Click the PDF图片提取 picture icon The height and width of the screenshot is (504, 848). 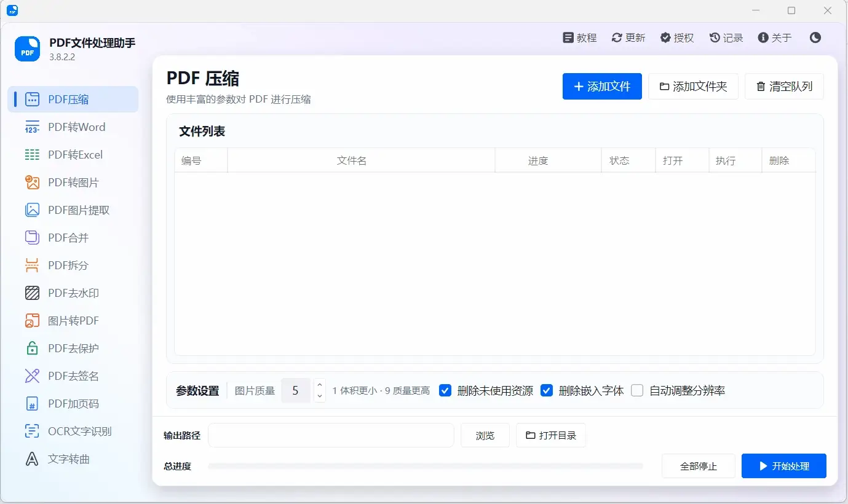(32, 210)
